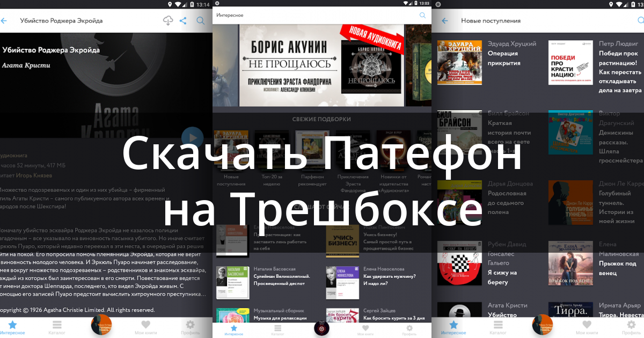Open Музыкальный сборник Музыка для релаксации
The image size is (644, 338).
(x=268, y=314)
